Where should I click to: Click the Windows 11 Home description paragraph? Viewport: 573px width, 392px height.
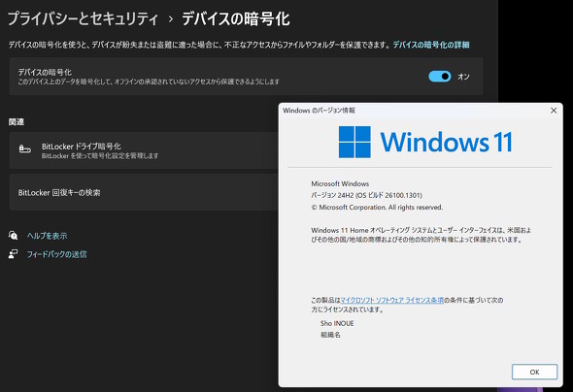click(x=421, y=235)
